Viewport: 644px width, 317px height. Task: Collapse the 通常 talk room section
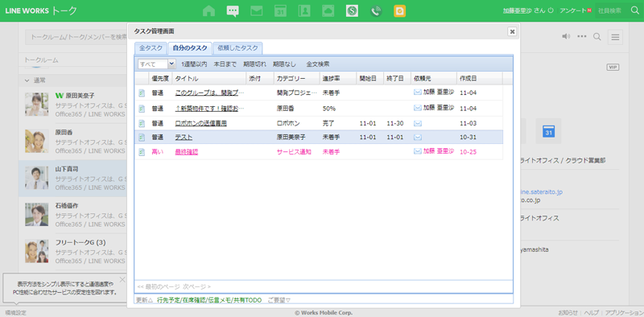pyautogui.click(x=27, y=80)
